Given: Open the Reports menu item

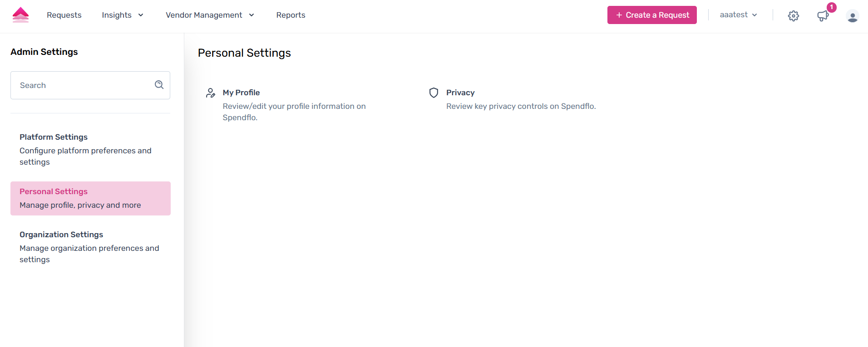Looking at the screenshot, I should pyautogui.click(x=291, y=15).
